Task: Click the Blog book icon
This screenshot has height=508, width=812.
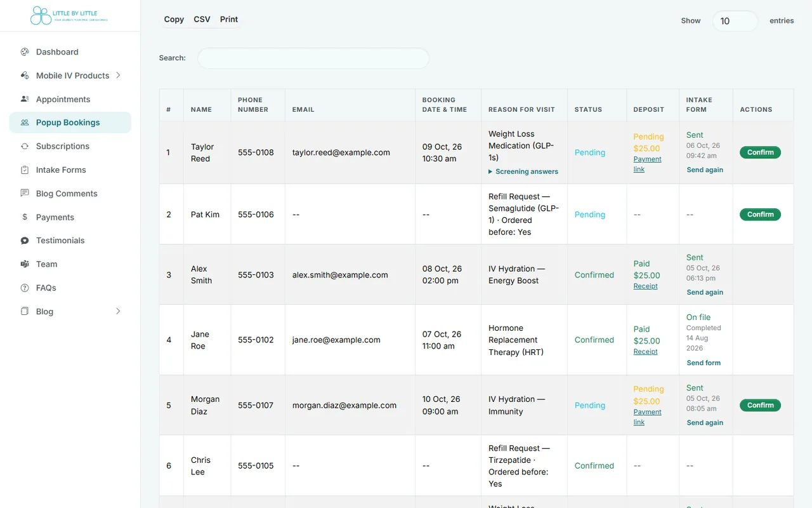Action: point(25,311)
